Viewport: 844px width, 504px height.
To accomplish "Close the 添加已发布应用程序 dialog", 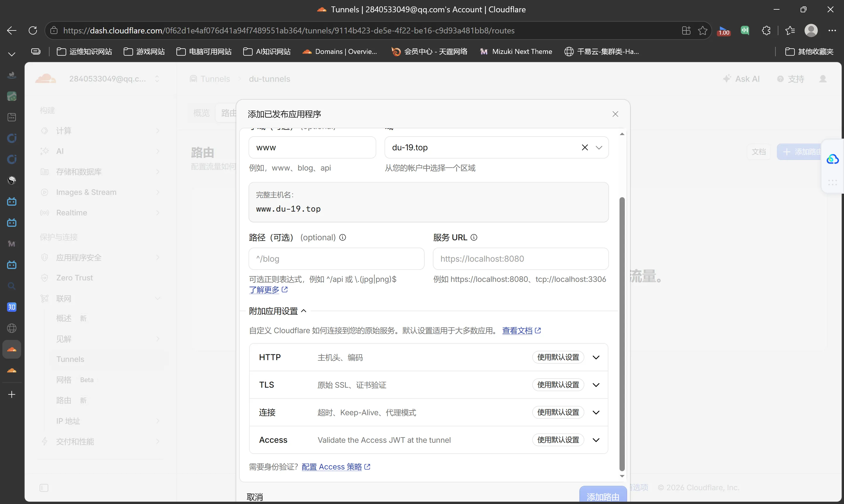I will [x=615, y=114].
